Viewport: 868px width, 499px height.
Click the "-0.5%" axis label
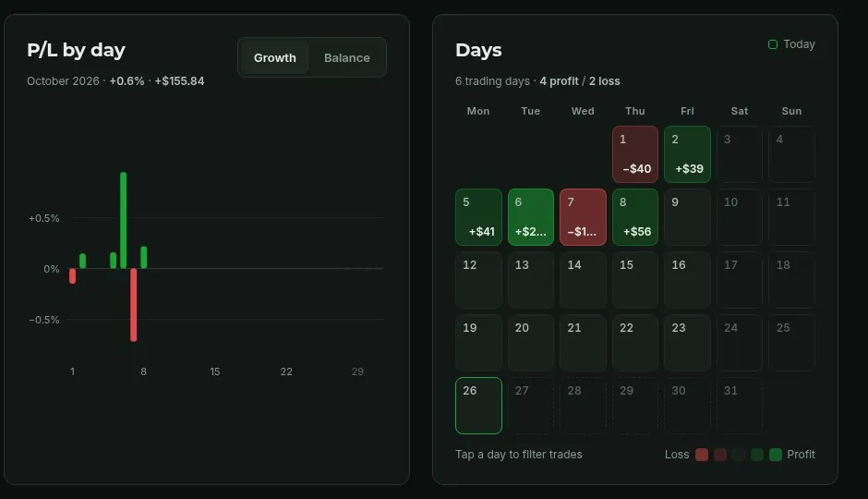coord(44,320)
